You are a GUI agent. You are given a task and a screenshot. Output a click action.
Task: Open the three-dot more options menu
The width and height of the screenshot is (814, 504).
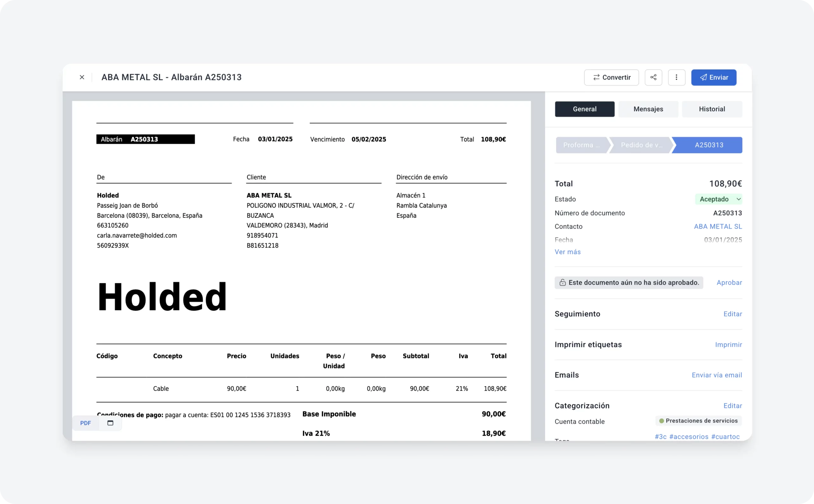tap(676, 77)
